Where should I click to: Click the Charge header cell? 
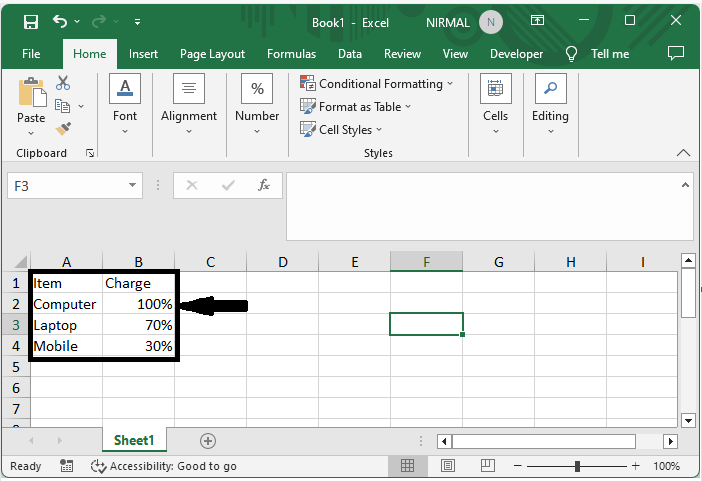coord(138,283)
